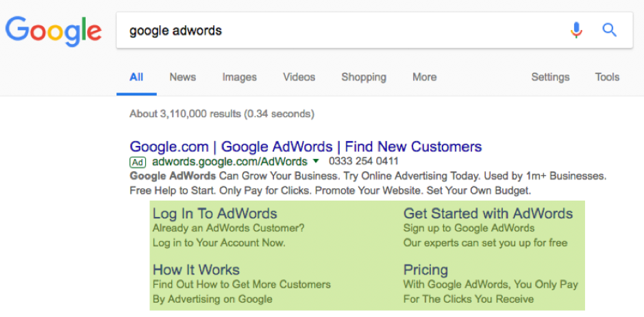The image size is (644, 317).
Task: Open the 'Google.com | Google AdWords' ad headline
Action: click(x=306, y=147)
